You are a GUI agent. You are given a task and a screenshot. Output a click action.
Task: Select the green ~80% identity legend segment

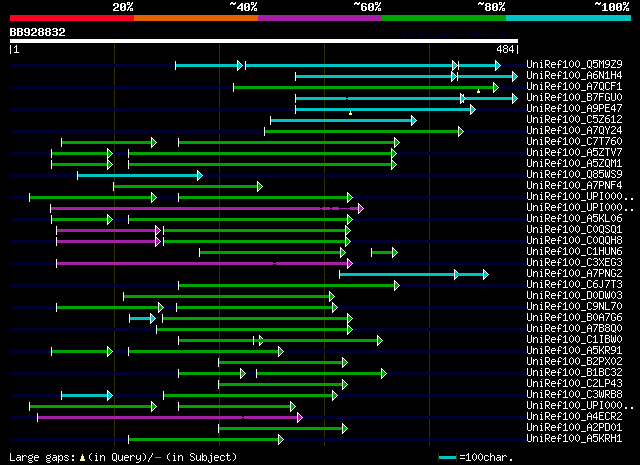(444, 18)
